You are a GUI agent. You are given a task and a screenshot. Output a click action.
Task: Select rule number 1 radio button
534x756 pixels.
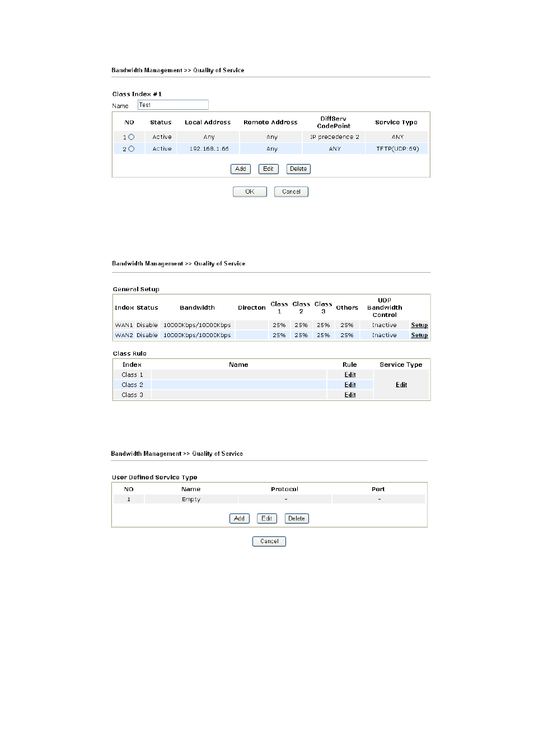[x=131, y=137]
